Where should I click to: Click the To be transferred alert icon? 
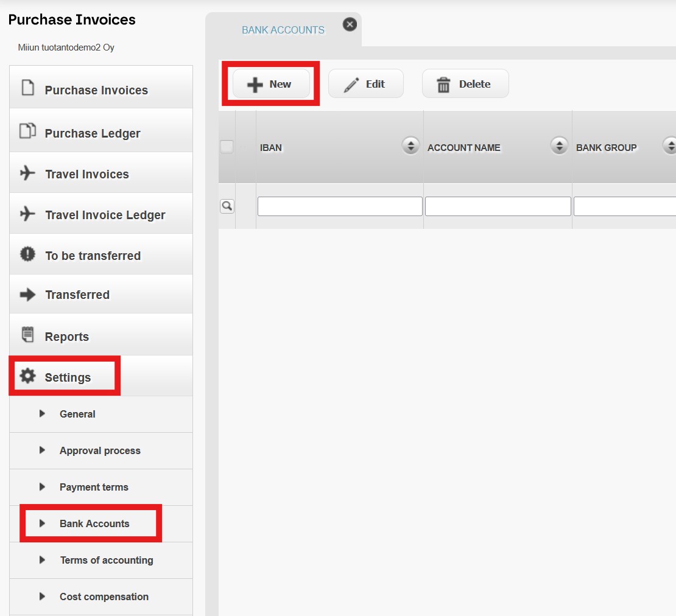(27, 254)
